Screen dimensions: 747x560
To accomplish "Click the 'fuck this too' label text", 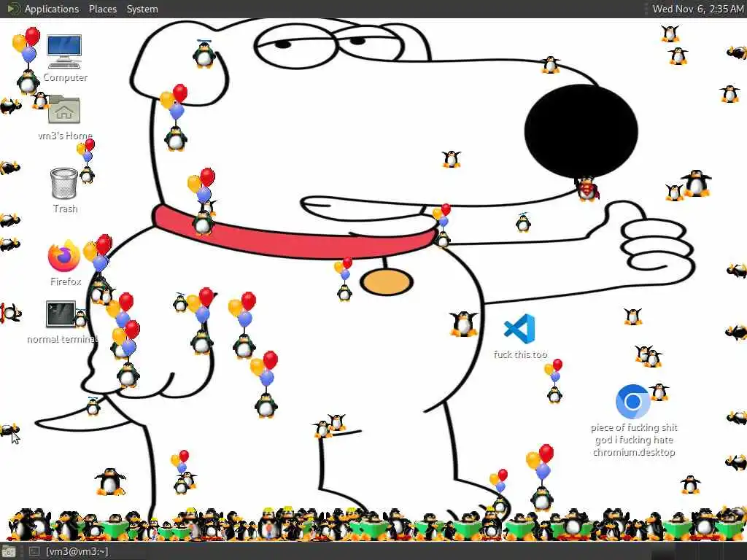I will (520, 354).
